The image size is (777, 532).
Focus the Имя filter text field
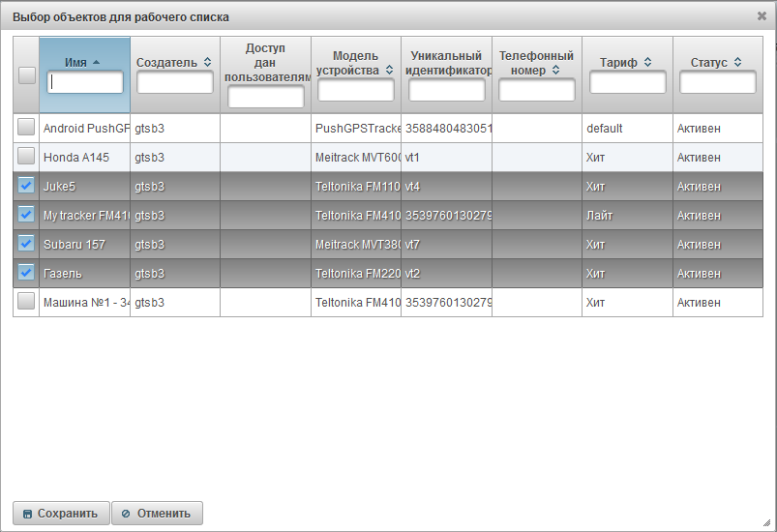tap(85, 83)
